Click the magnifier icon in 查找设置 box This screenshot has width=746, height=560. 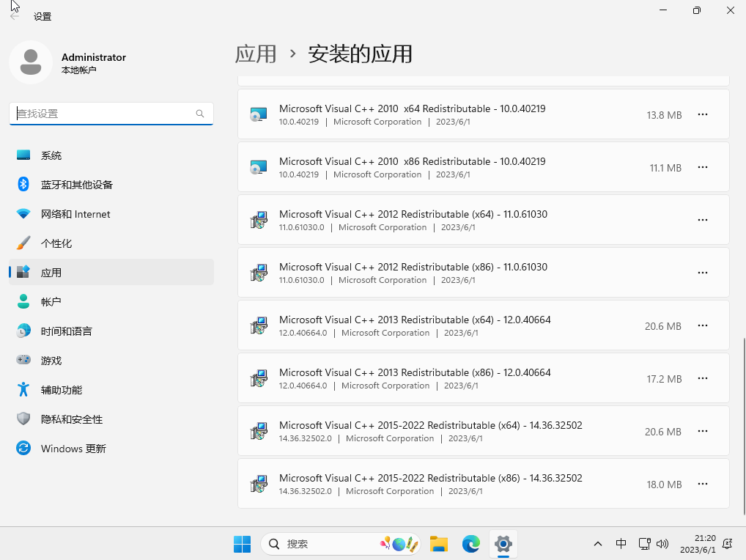point(200,113)
